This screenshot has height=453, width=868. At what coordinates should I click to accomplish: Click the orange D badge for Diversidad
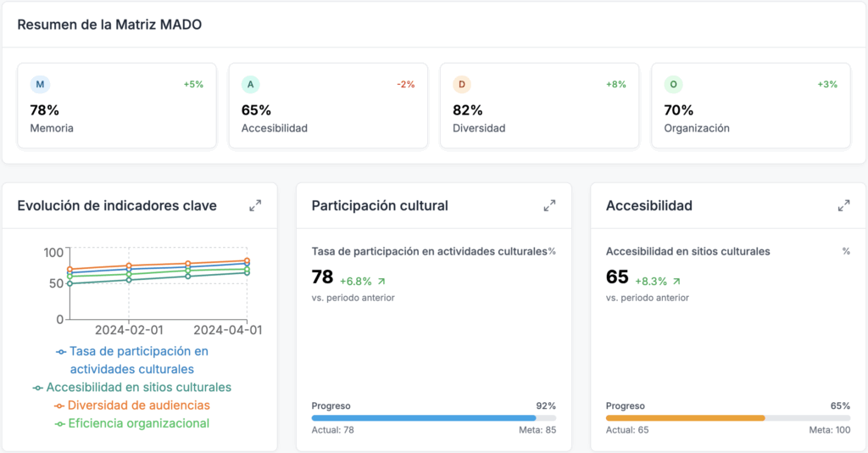[461, 84]
